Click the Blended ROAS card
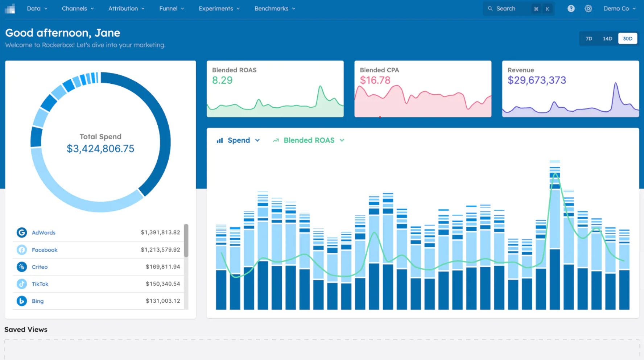Viewport: 644px width, 360px height. pyautogui.click(x=275, y=89)
